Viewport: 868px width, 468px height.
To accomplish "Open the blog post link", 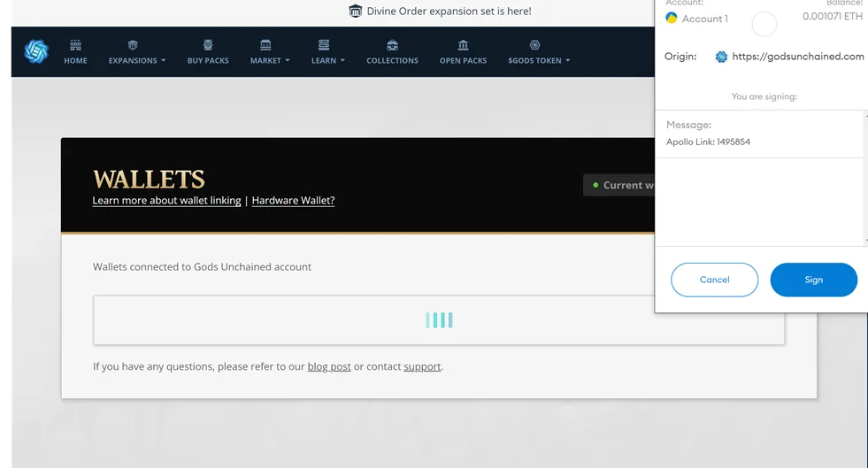I will click(329, 367).
